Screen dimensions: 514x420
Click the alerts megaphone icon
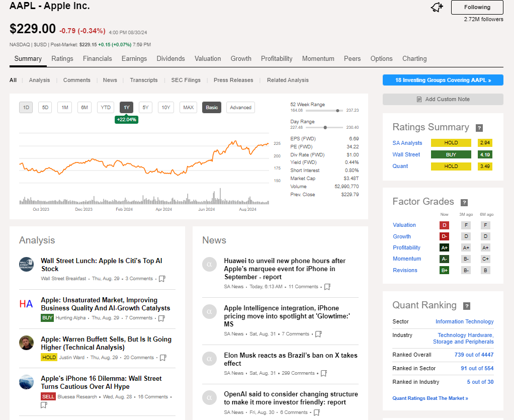coord(437,7)
